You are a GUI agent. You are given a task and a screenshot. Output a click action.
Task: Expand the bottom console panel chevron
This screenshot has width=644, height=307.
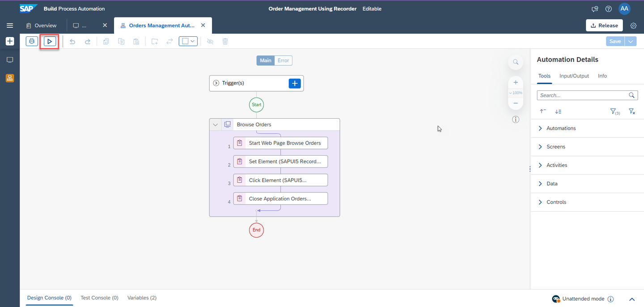coord(632,299)
